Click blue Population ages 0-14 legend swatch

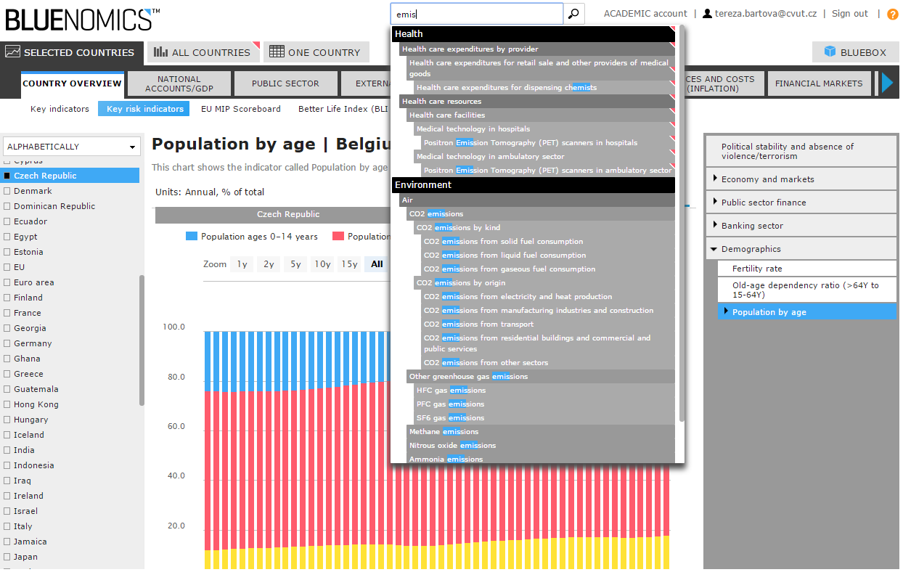(x=192, y=237)
